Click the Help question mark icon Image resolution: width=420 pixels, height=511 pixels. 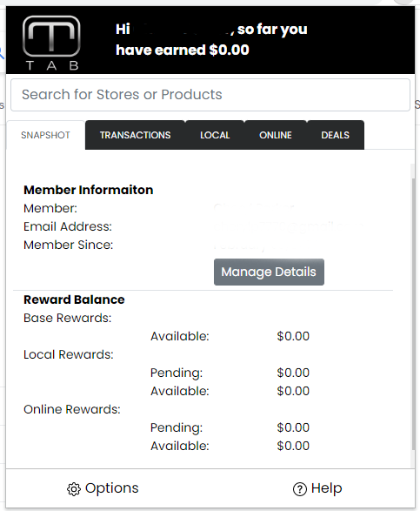(x=299, y=489)
